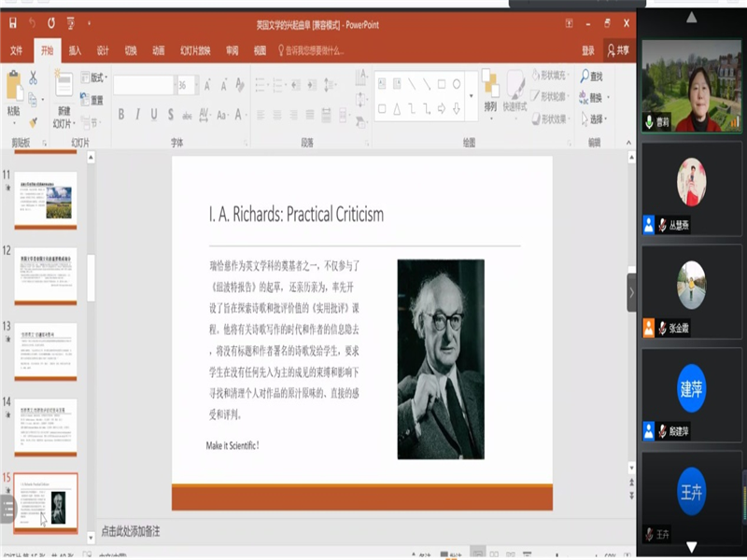This screenshot has height=560, width=747.
Task: Click the Login (登录) button
Action: (588, 50)
